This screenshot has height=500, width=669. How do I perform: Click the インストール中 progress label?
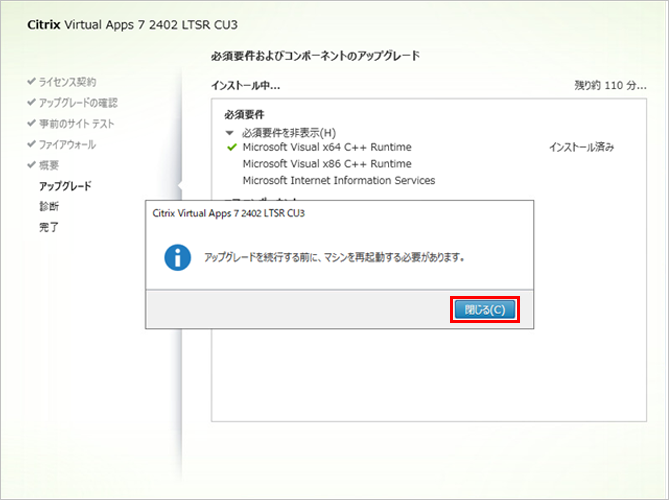(x=246, y=87)
